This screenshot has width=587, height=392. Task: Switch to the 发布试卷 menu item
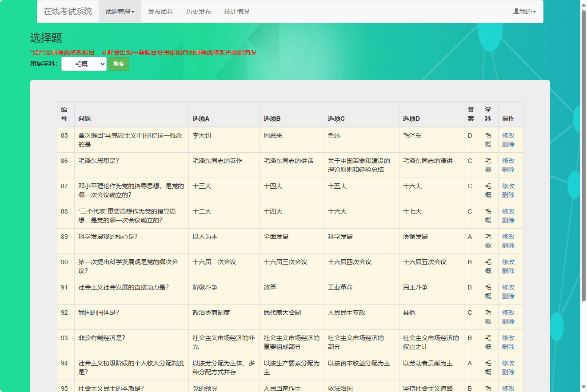[160, 12]
